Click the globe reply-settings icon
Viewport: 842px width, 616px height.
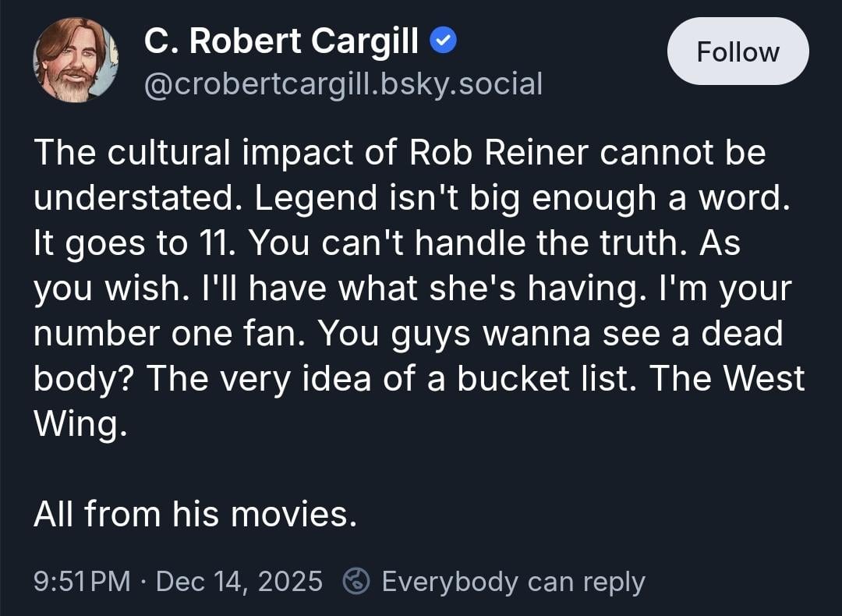point(356,581)
